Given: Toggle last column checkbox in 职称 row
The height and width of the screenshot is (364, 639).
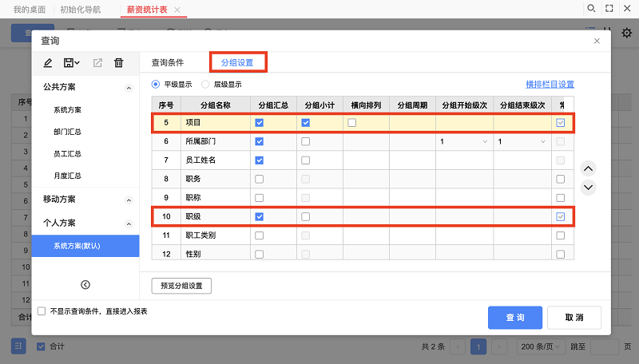Looking at the screenshot, I should (x=561, y=198).
